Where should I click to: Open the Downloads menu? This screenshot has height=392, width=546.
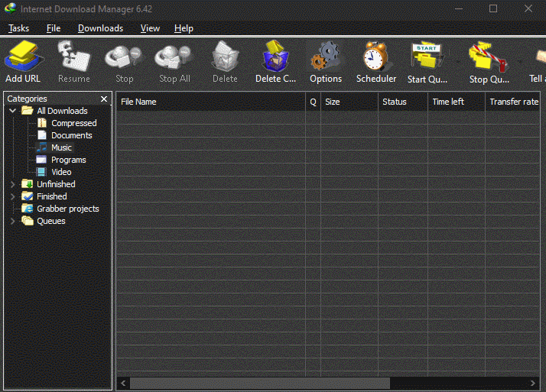pos(100,28)
